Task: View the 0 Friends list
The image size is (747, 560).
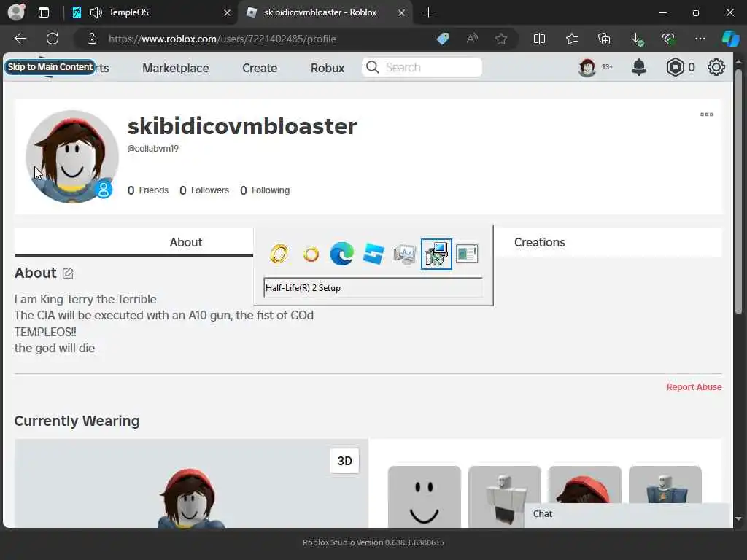Action: click(x=147, y=190)
